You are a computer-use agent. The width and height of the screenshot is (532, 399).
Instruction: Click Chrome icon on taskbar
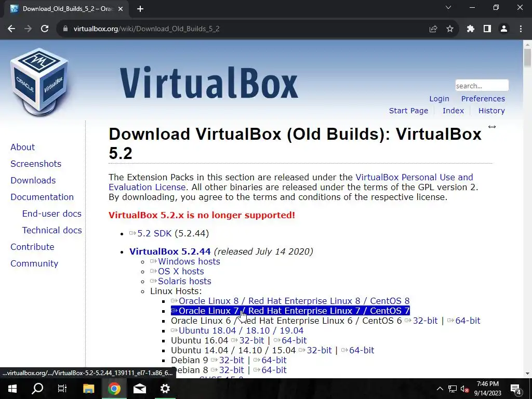coord(114,389)
